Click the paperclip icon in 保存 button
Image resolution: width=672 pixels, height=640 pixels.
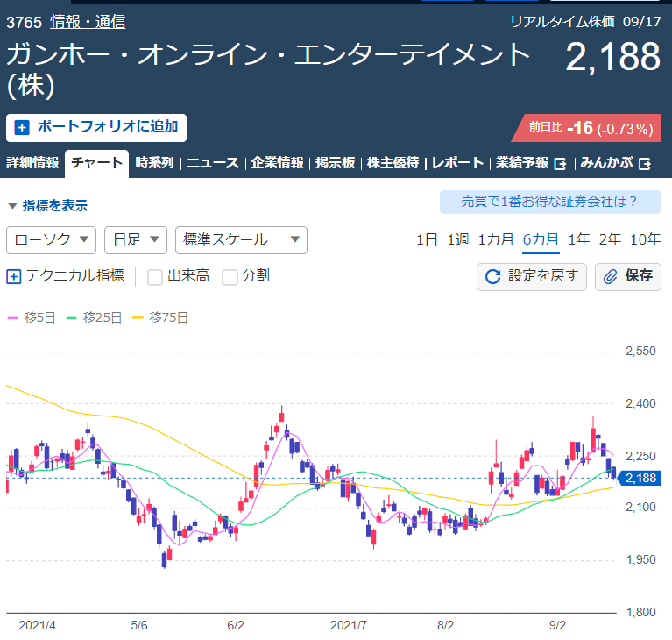tap(611, 277)
